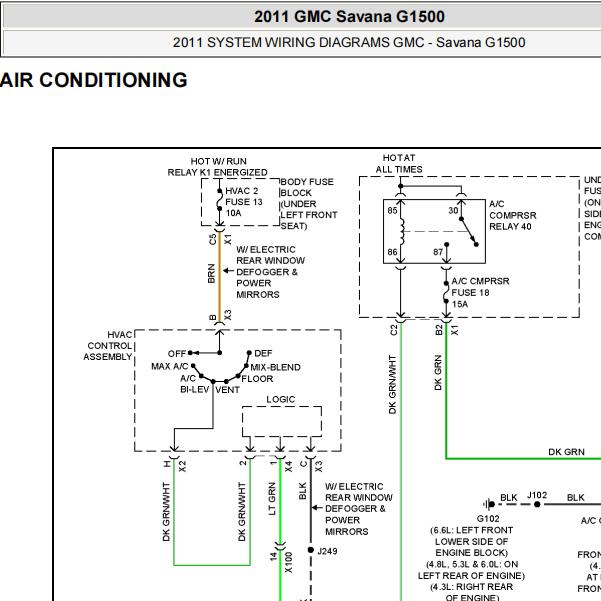The height and width of the screenshot is (601, 601).
Task: Click 'COMPRSR' relay label
Action: tap(513, 215)
